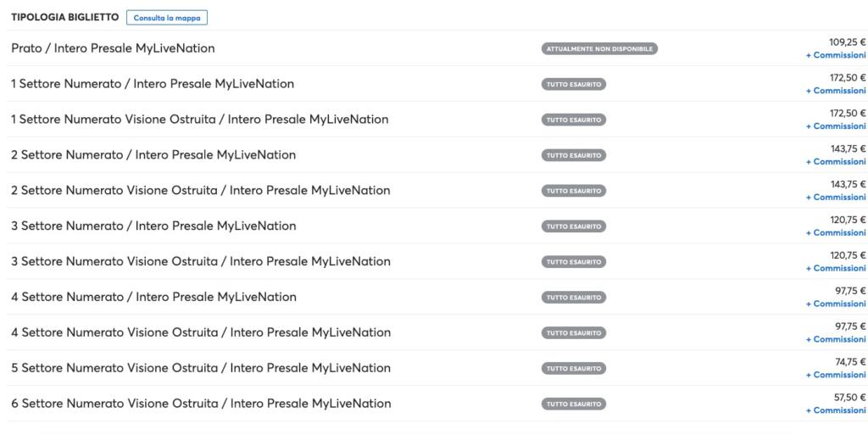868x435 pixels.
Task: Click '+ Commissioni' for 3 Settore Numerato / Intero
Action: click(x=836, y=232)
